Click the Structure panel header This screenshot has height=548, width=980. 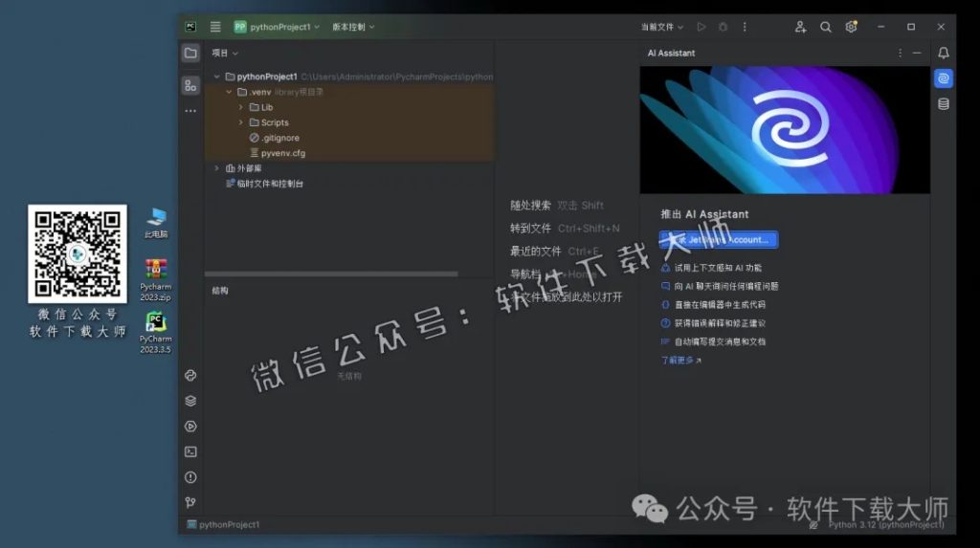coord(220,291)
